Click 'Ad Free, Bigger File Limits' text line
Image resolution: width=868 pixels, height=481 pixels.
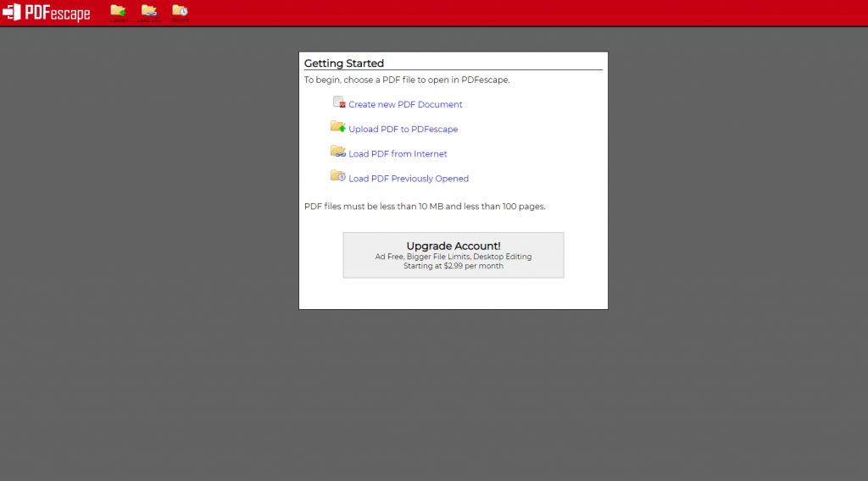pyautogui.click(x=453, y=257)
